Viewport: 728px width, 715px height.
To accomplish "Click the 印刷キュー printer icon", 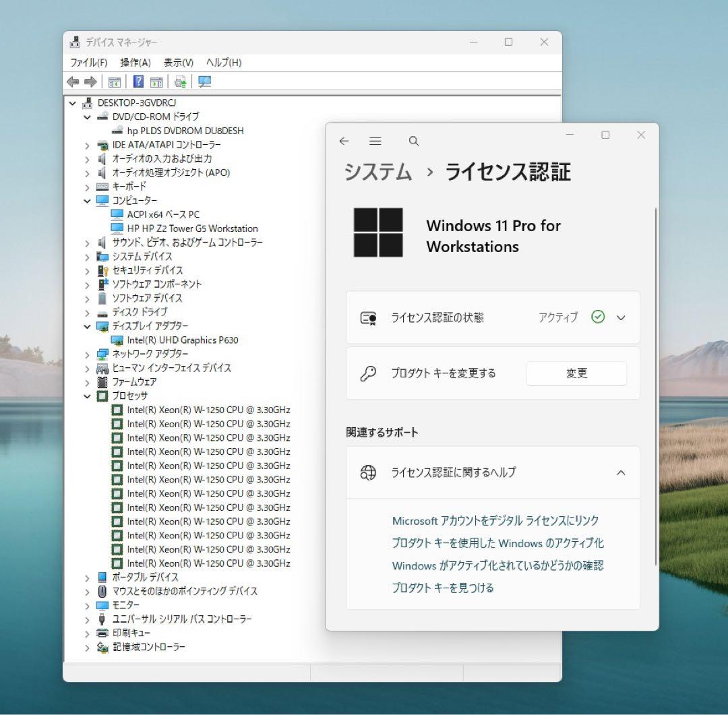I will click(x=102, y=633).
